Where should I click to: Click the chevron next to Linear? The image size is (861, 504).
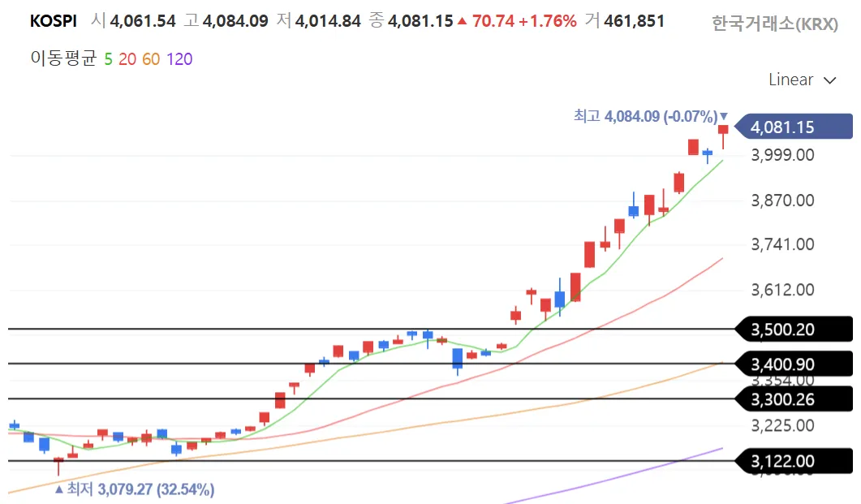(x=829, y=80)
